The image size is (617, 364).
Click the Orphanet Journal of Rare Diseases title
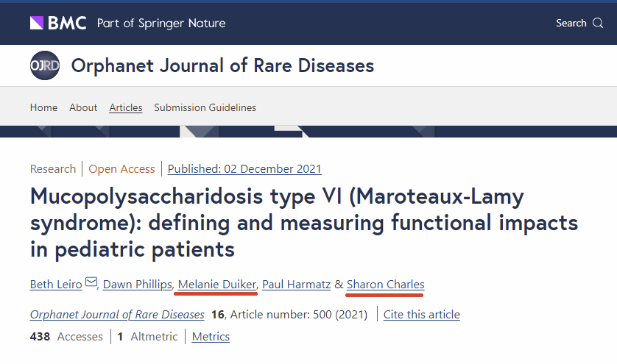point(222,65)
